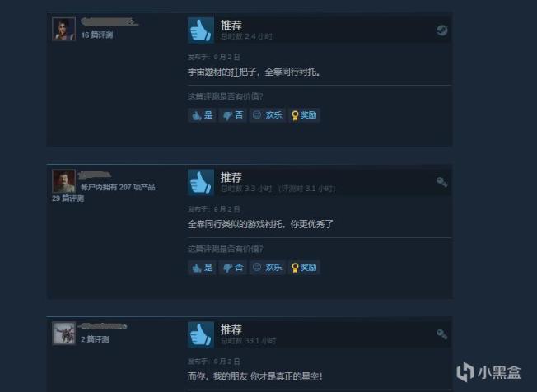Give 奖励 award to the second review

point(304,268)
